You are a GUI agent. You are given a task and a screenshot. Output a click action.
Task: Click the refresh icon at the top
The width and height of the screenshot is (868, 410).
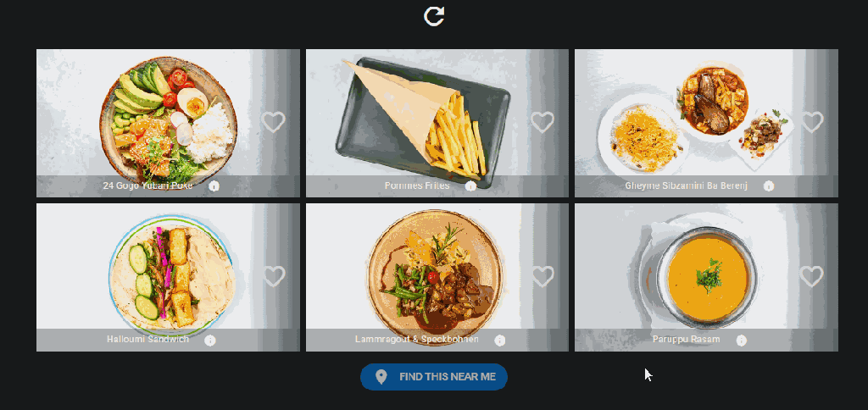pos(434,16)
